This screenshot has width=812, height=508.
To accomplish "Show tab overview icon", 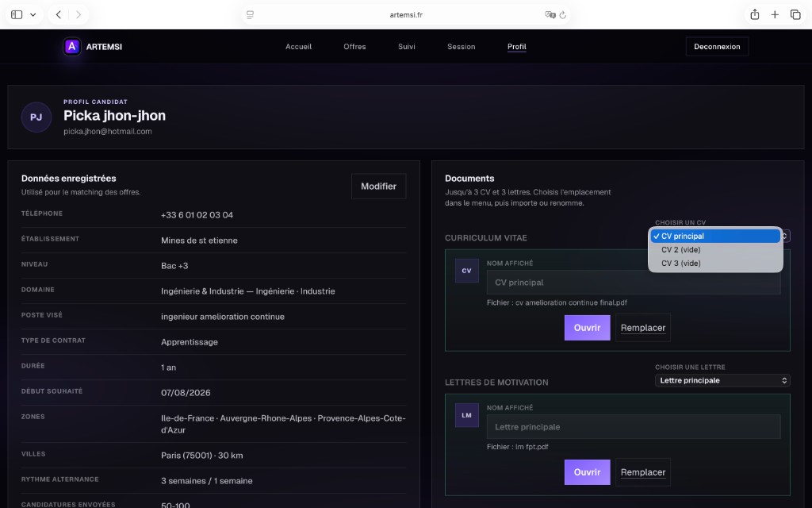I will [795, 14].
